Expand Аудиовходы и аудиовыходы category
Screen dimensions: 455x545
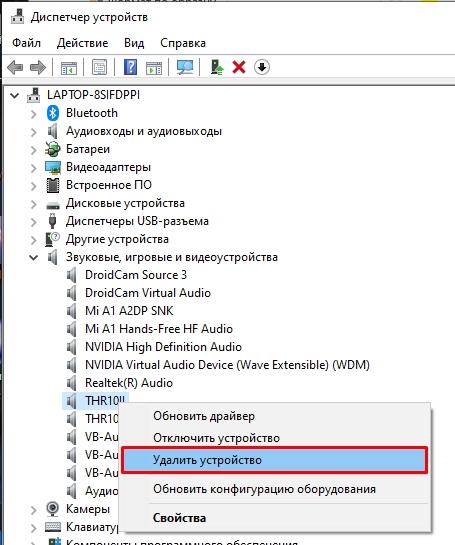33,131
